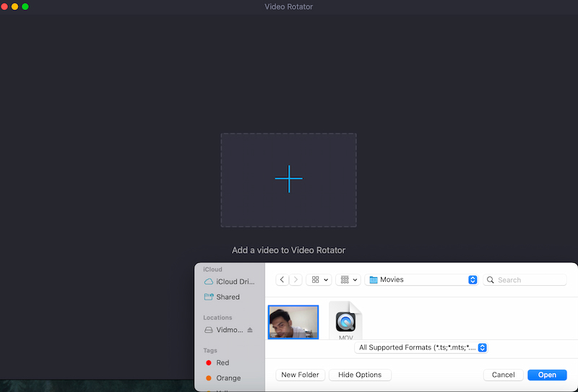Click the New Folder button

point(299,375)
